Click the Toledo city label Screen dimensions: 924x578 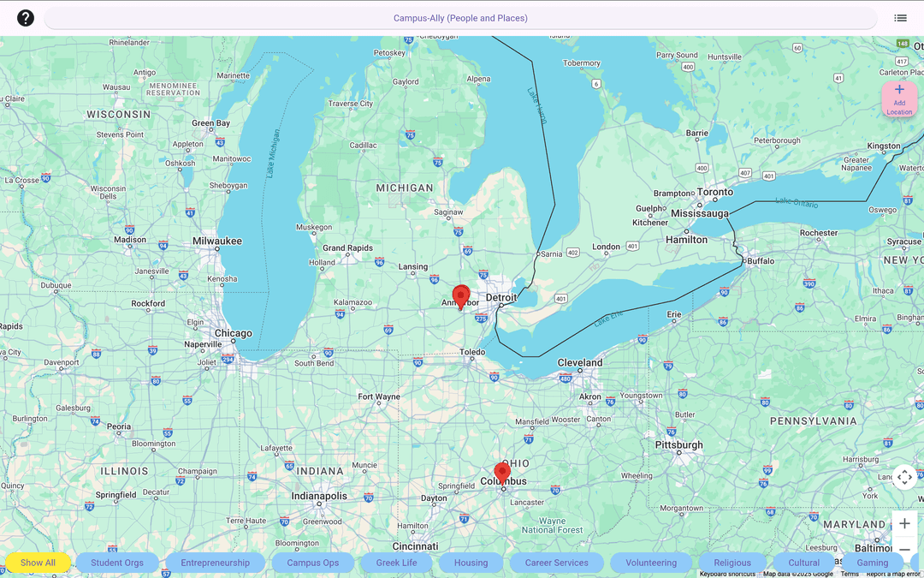pos(472,352)
